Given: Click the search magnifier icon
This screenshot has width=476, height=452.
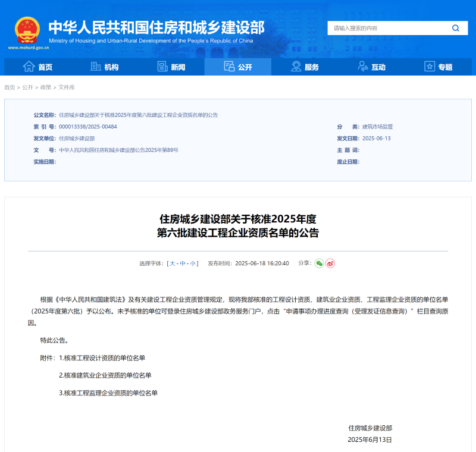Looking at the screenshot, I should [455, 28].
